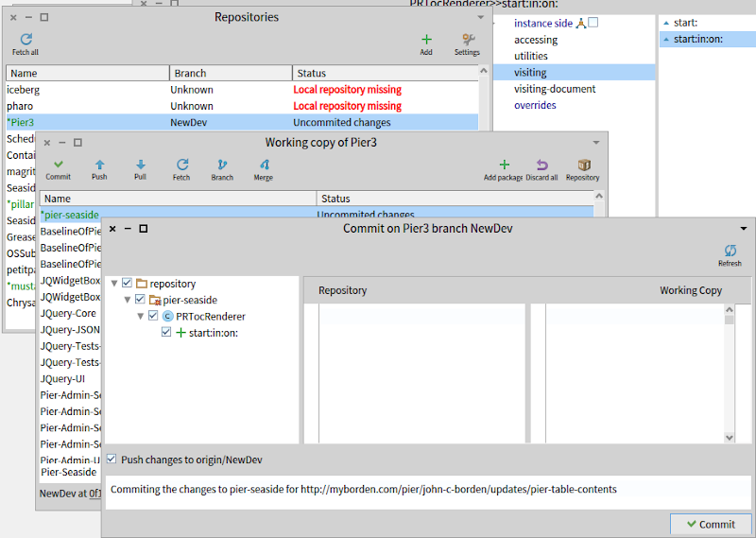Screen dimensions: 756x538
Task: Disable Push changes to origin/NewDev
Action: tap(112, 460)
